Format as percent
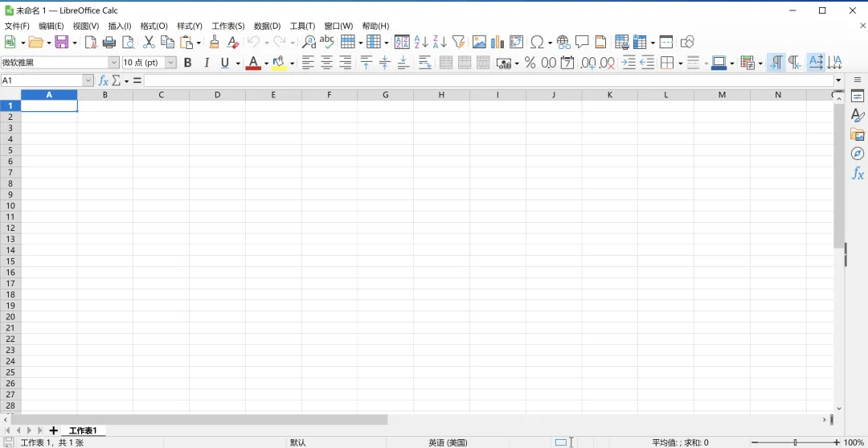Screen dimensions: 868x448 530,63
